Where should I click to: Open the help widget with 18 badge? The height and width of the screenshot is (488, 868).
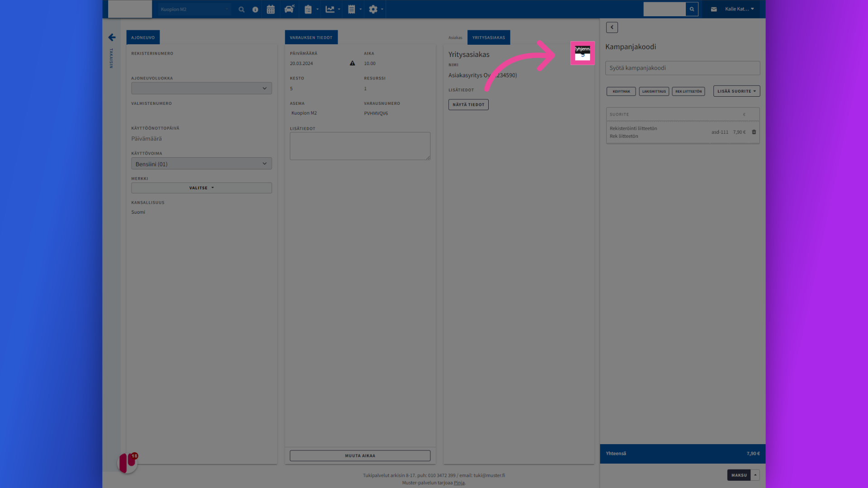(x=127, y=463)
